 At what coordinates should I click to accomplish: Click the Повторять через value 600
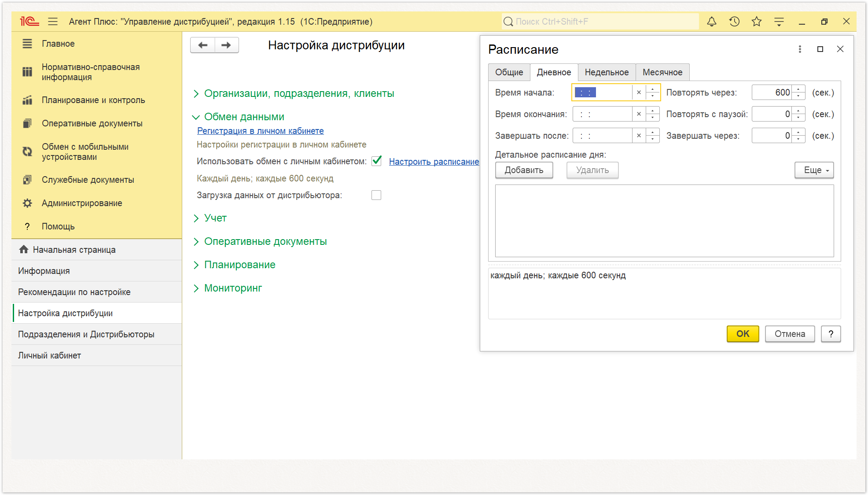point(772,92)
